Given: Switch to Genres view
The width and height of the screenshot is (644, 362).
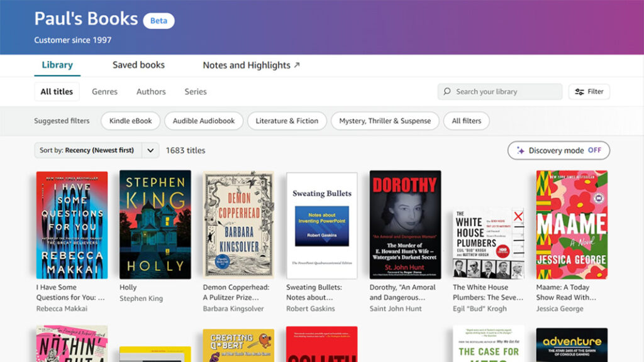Looking at the screenshot, I should 105,92.
